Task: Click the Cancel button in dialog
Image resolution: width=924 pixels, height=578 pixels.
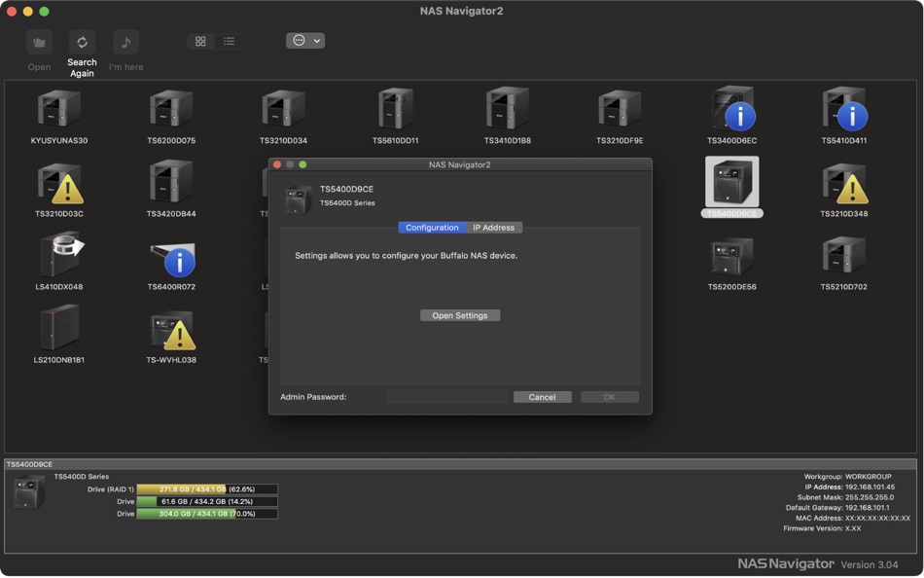Action: pos(542,397)
